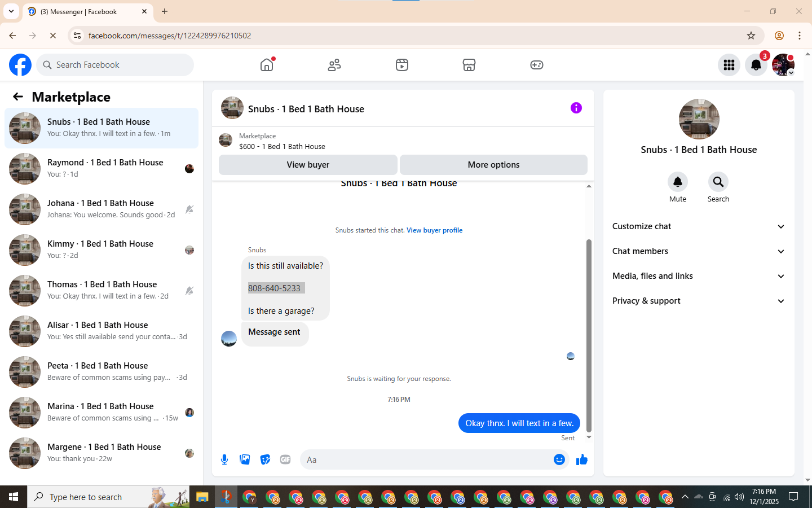Open Facebook home via the logo

pos(20,65)
